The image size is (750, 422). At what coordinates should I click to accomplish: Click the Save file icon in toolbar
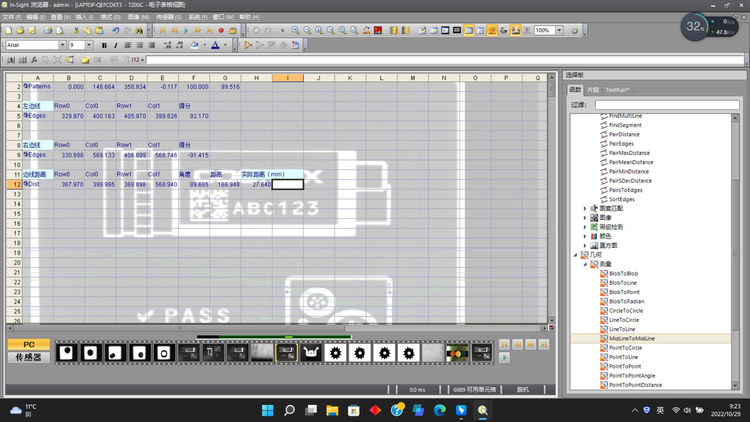coord(34,31)
